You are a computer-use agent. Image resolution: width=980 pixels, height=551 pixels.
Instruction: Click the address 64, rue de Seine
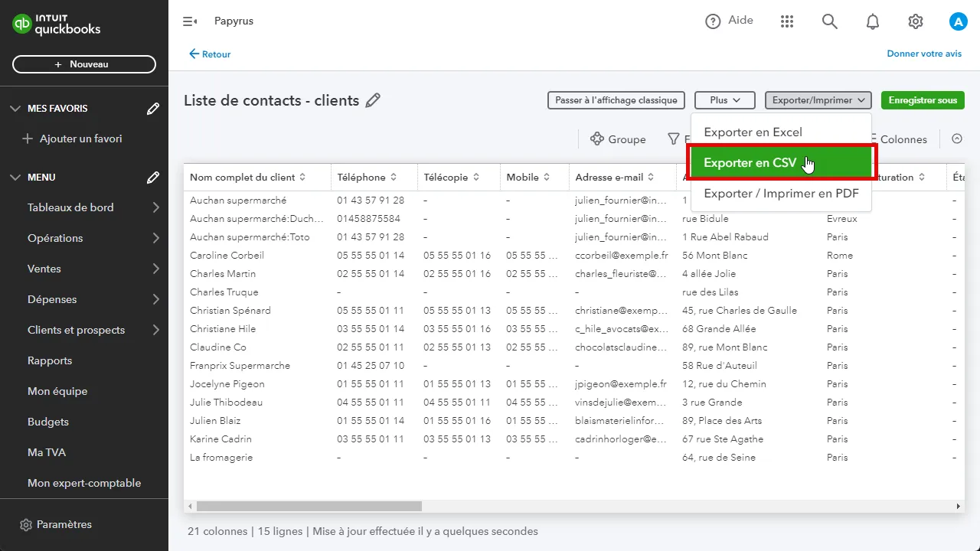[719, 458]
